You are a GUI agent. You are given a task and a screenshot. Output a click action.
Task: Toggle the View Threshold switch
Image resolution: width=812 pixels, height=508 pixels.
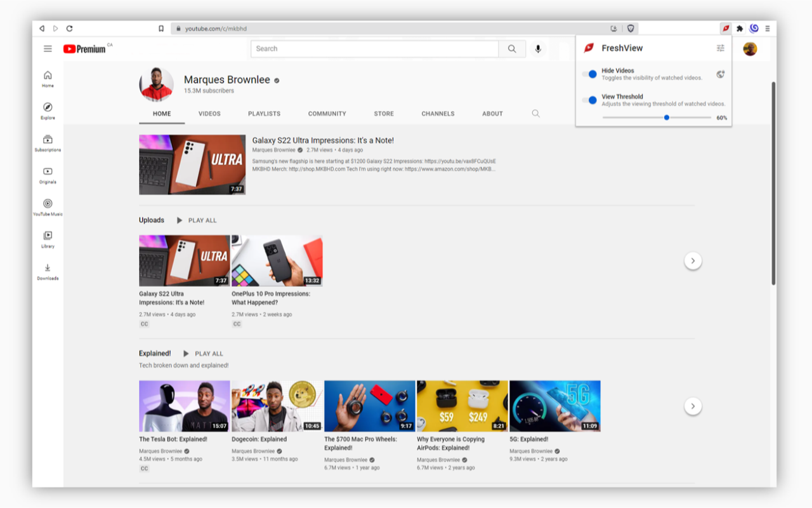pos(590,100)
